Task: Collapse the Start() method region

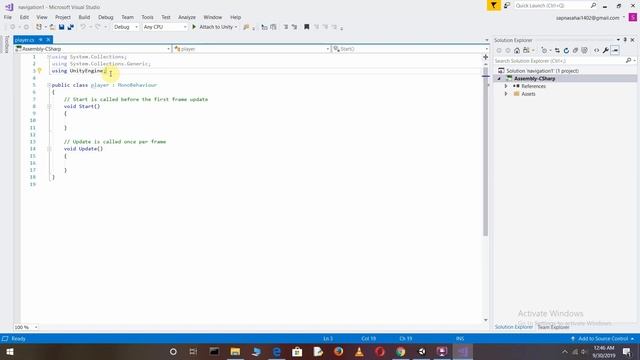Action: 49,106
